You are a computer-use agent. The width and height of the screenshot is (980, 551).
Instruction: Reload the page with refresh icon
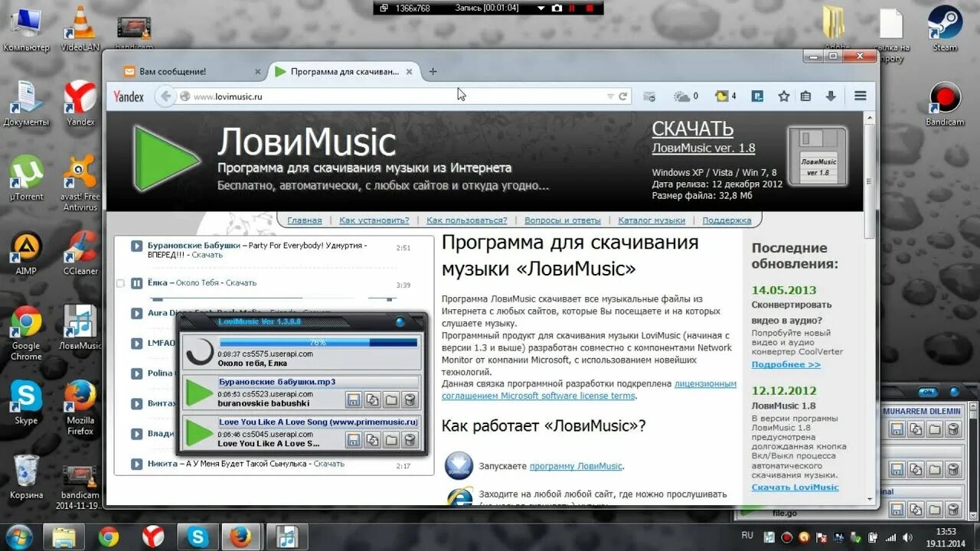(x=623, y=97)
